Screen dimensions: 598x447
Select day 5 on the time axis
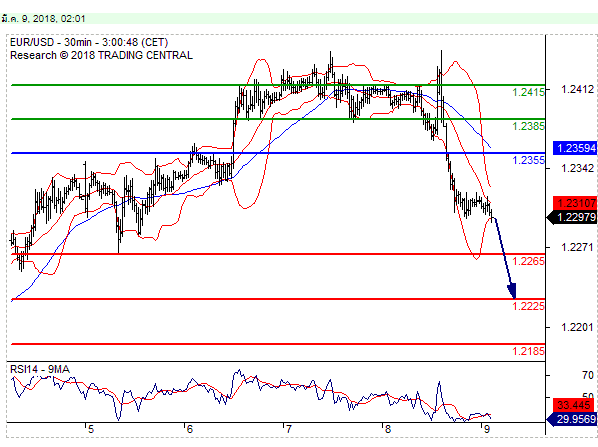pos(90,429)
